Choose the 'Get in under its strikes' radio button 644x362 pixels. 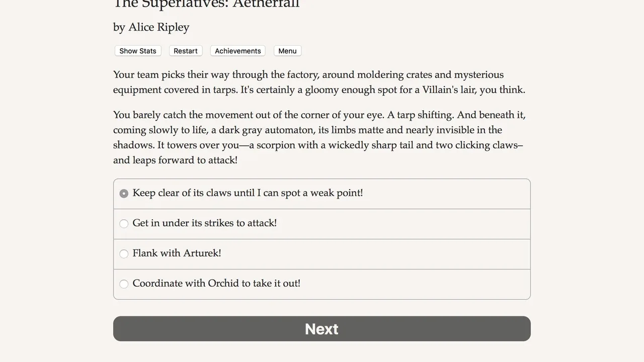124,224
